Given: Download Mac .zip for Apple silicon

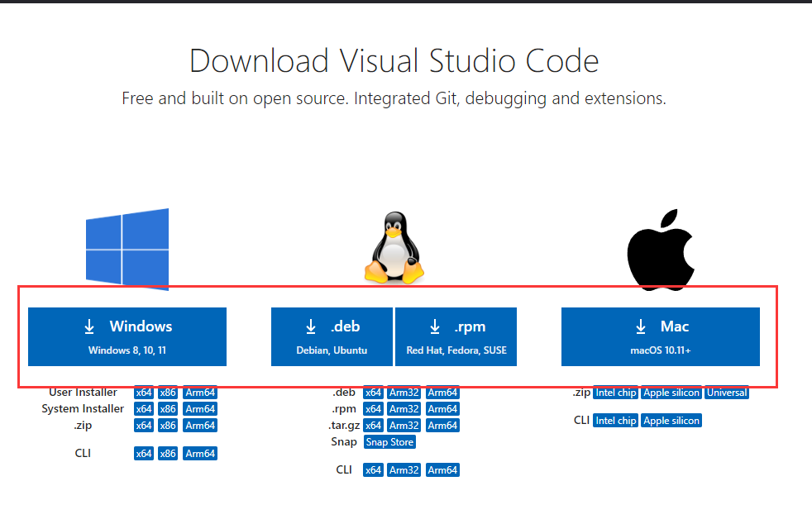Looking at the screenshot, I should [671, 393].
